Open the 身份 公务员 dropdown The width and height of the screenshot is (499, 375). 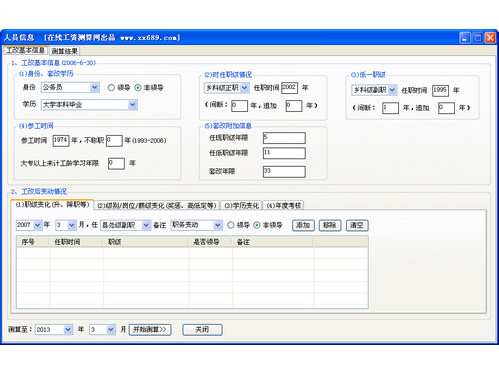[70, 87]
